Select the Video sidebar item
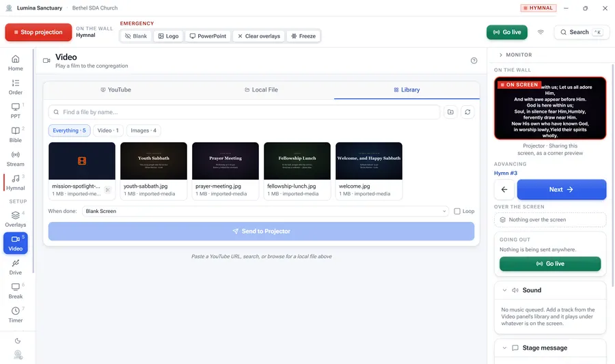The height and width of the screenshot is (364, 615). coord(15,243)
